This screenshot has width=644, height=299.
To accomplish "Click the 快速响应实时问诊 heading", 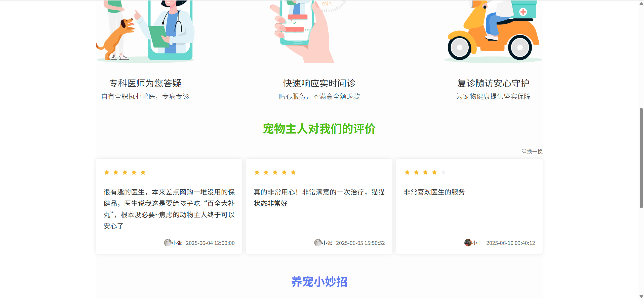I will point(319,83).
